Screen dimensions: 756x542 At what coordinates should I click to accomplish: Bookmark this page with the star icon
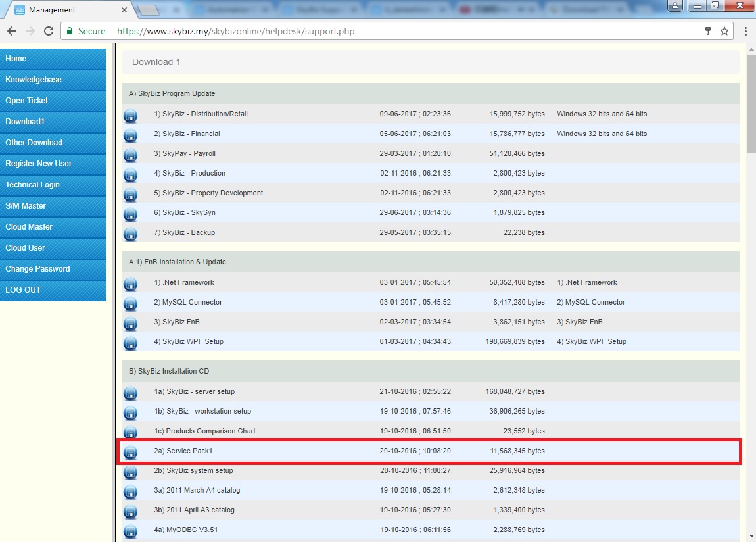(x=724, y=31)
